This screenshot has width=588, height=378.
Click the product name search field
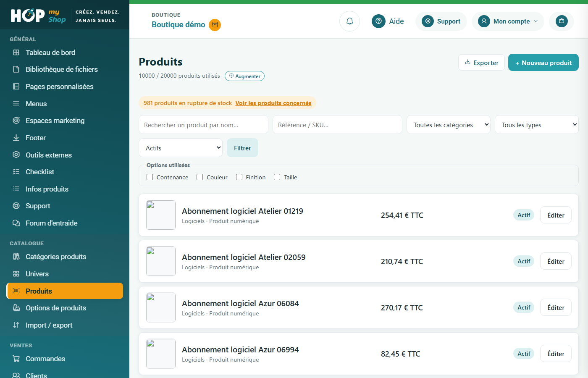203,125
